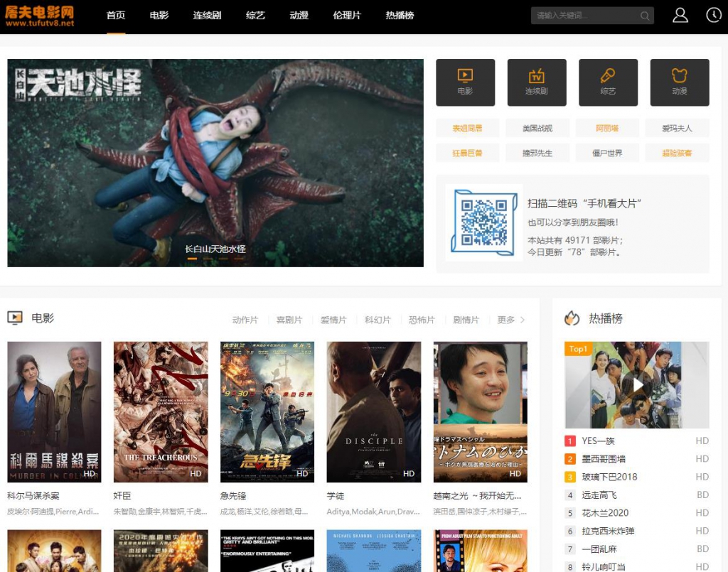728x572 pixels.
Task: Click the 超验骇客 hot tag
Action: [x=677, y=153]
